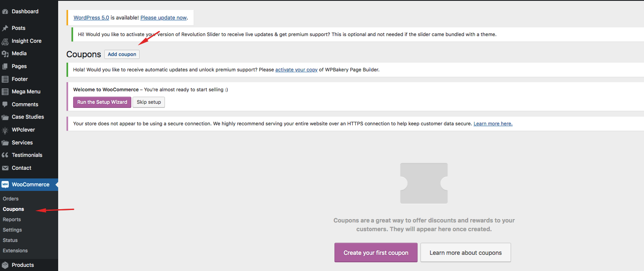
Task: Click the secure connection warning text
Action: point(273,124)
